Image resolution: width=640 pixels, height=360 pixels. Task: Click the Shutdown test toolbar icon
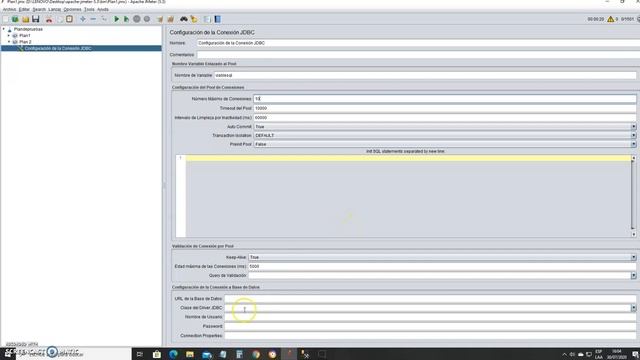click(147, 19)
